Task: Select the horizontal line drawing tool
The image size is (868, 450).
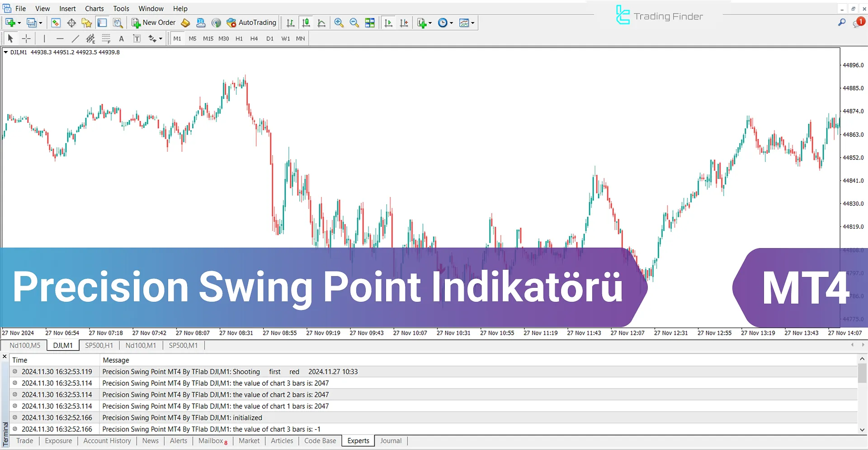Action: click(x=60, y=38)
